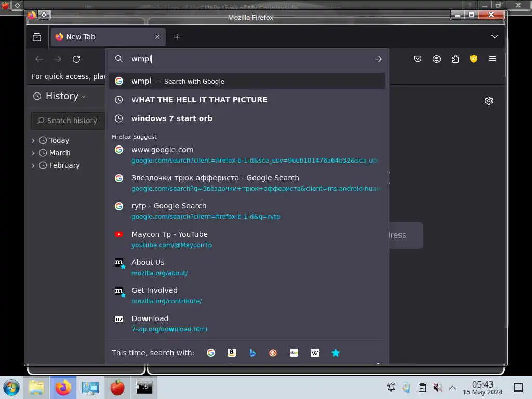This screenshot has width=532, height=399.
Task: Toggle the muted volume tray icon
Action: [x=437, y=387]
